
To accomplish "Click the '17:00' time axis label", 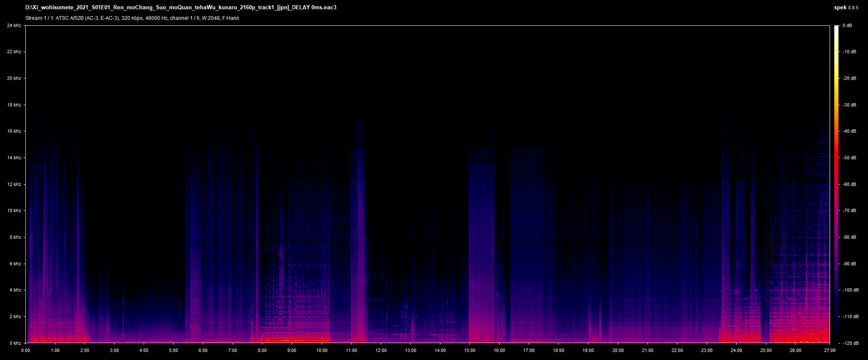I will click(x=529, y=350).
